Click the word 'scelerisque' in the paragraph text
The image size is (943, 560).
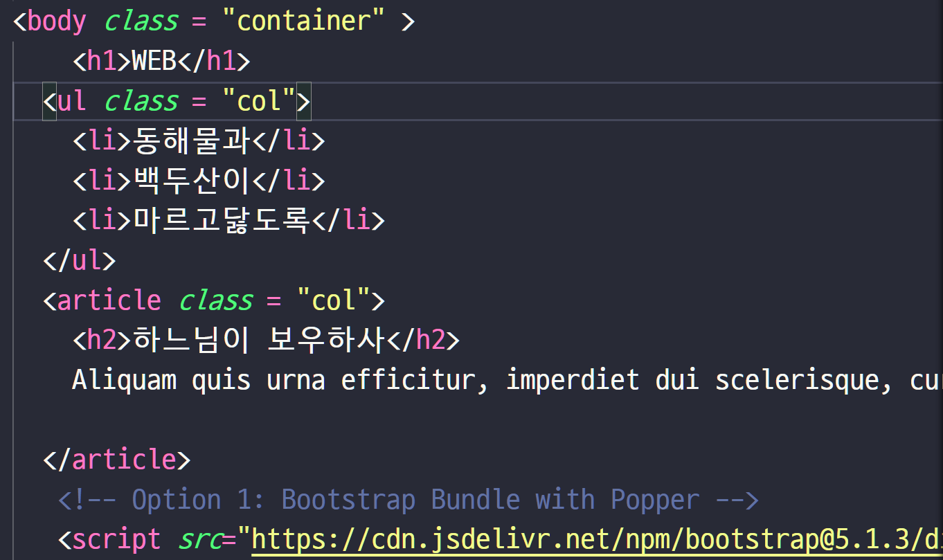(x=796, y=380)
